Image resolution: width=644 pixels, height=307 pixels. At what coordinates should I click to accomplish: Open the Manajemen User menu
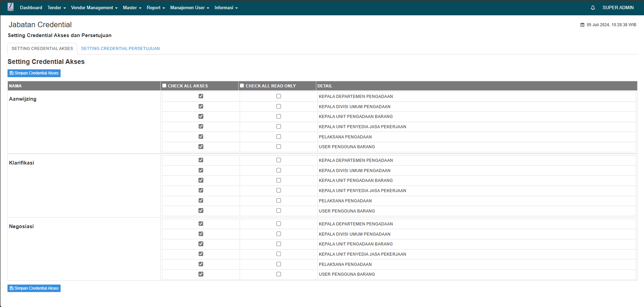[x=190, y=7]
